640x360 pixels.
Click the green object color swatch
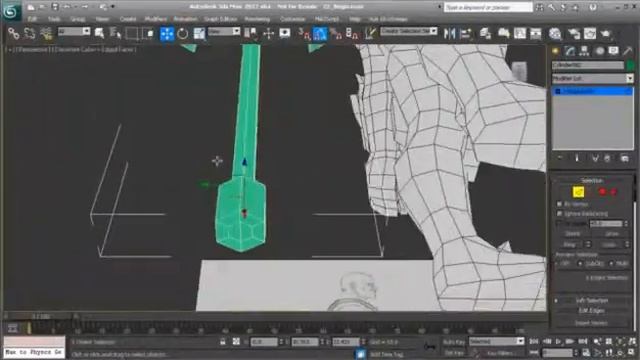click(630, 65)
